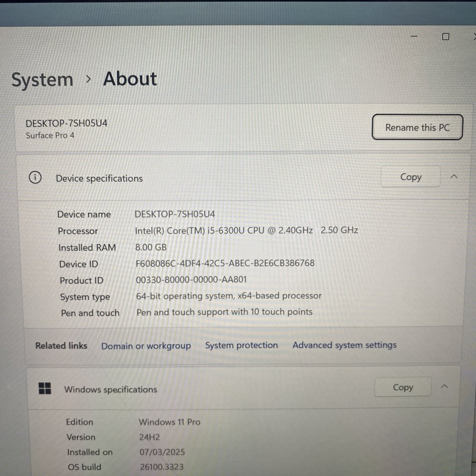Collapse the Device specifications section chevron
Screen dimensions: 476x476
454,177
